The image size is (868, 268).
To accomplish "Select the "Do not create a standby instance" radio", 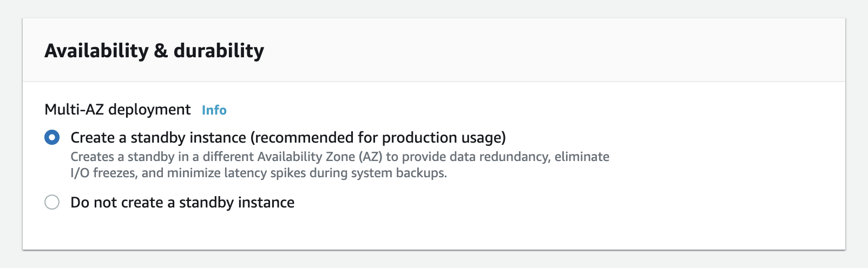I will (x=52, y=203).
